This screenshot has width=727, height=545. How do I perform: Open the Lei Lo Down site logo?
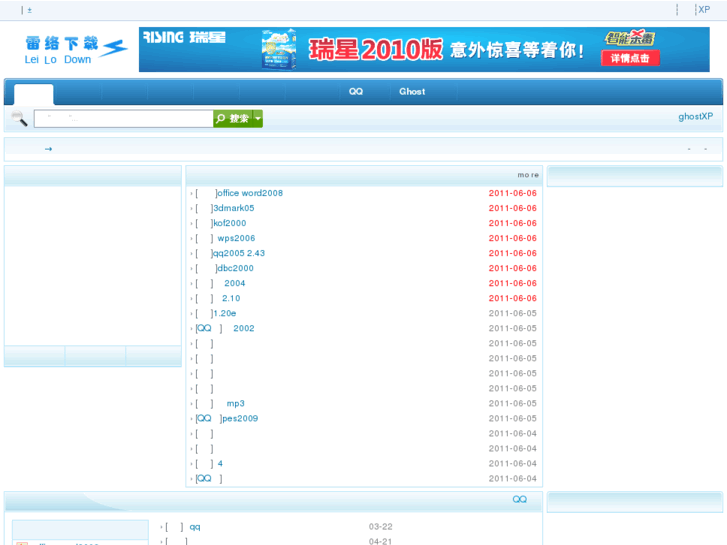click(76, 50)
